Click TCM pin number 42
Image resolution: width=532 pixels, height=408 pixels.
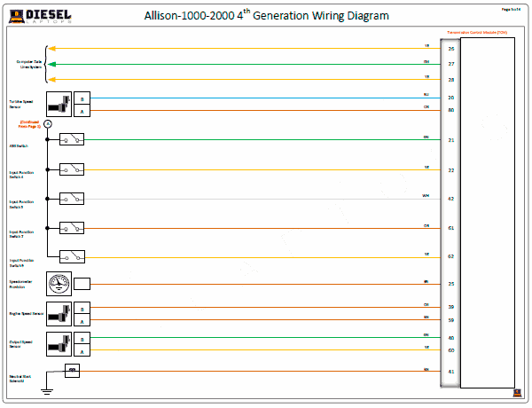click(451, 199)
